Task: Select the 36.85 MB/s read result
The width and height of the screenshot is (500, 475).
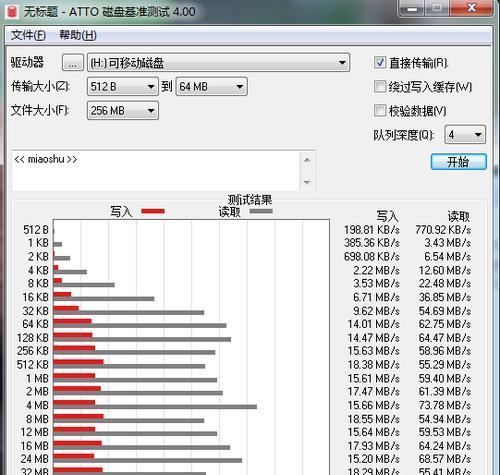Action: click(445, 297)
